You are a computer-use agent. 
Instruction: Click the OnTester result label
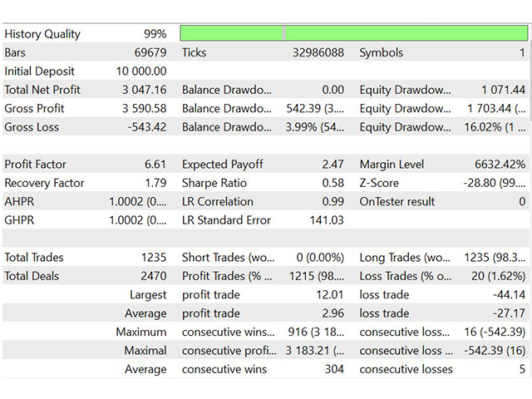coord(397,202)
